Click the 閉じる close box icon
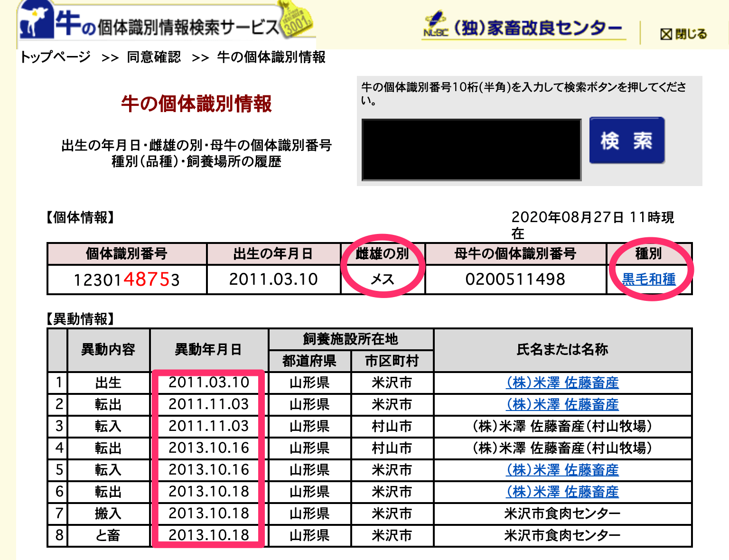This screenshot has height=560, width=729. 666,34
